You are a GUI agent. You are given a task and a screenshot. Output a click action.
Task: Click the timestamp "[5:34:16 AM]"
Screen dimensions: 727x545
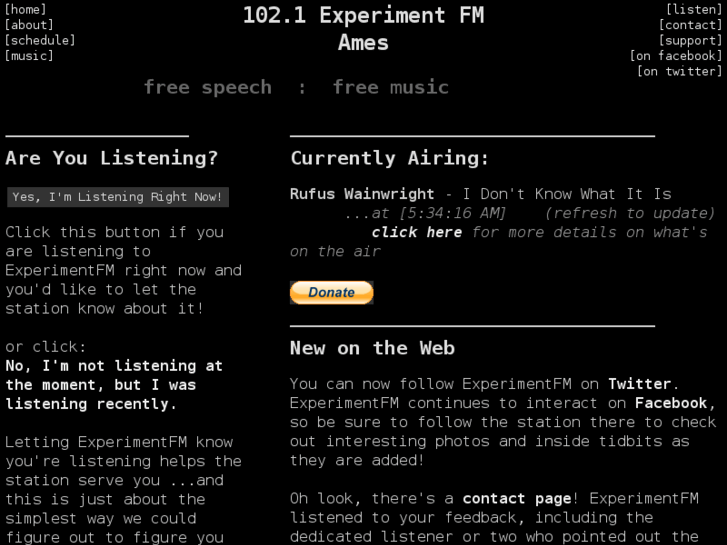(453, 213)
